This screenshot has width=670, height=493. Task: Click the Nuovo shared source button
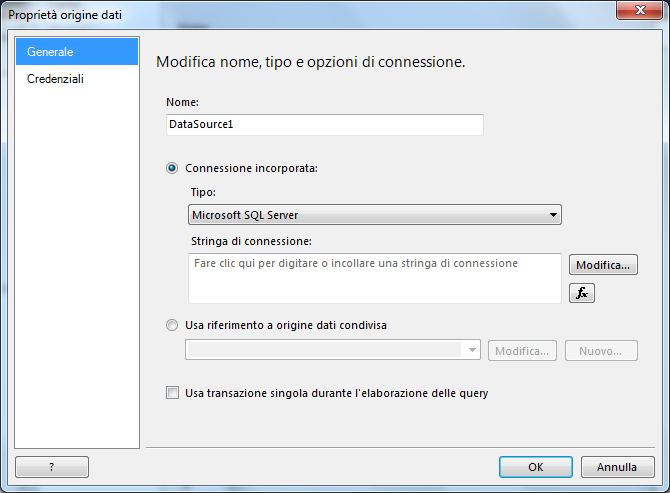601,351
